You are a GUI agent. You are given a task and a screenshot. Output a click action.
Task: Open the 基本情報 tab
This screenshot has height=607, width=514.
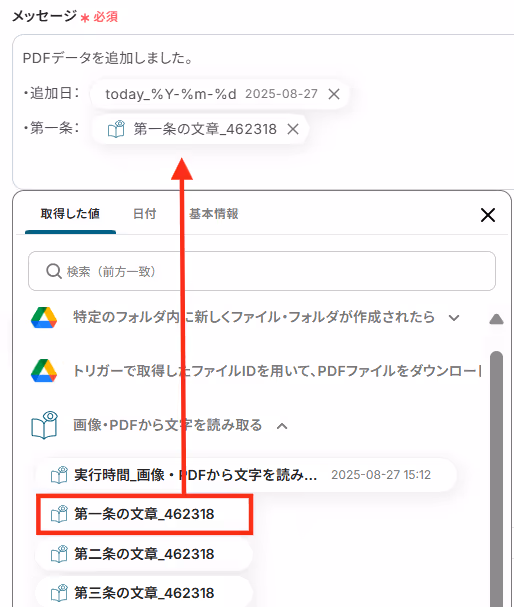(214, 214)
